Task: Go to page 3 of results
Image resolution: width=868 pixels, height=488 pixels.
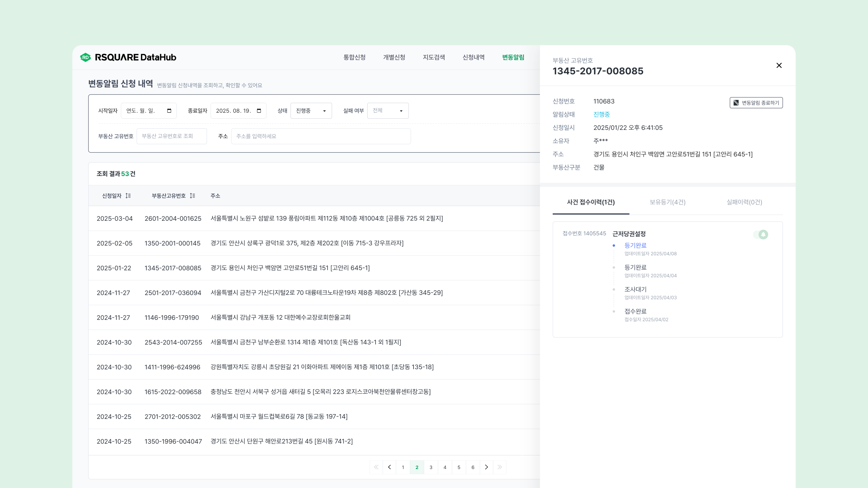Action: click(431, 467)
